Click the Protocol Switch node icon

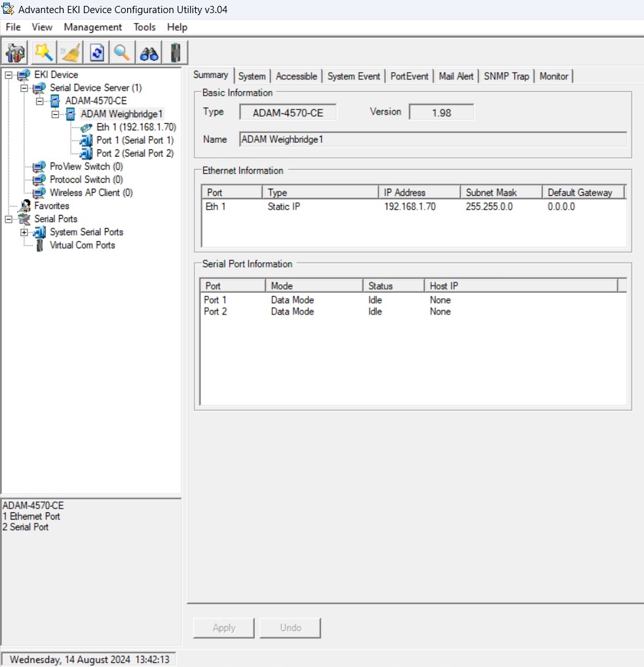point(39,180)
